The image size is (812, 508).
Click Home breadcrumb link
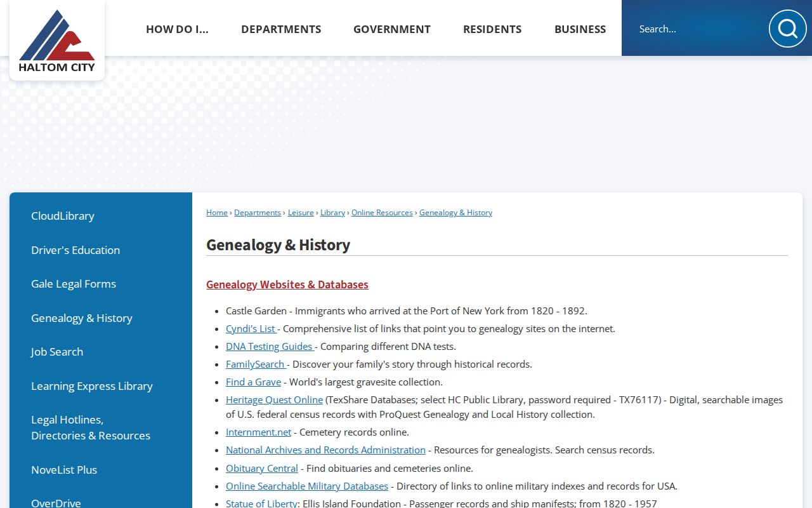coord(217,213)
